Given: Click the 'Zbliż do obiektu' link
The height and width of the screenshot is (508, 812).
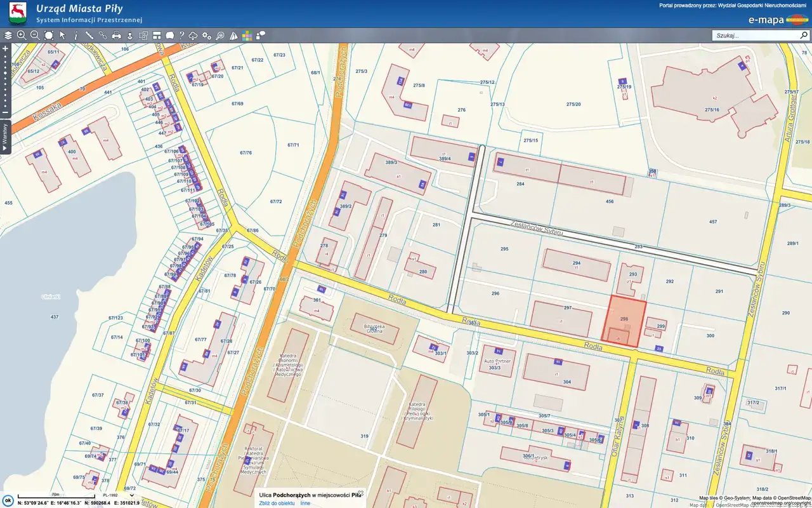Looking at the screenshot, I should pos(277,503).
